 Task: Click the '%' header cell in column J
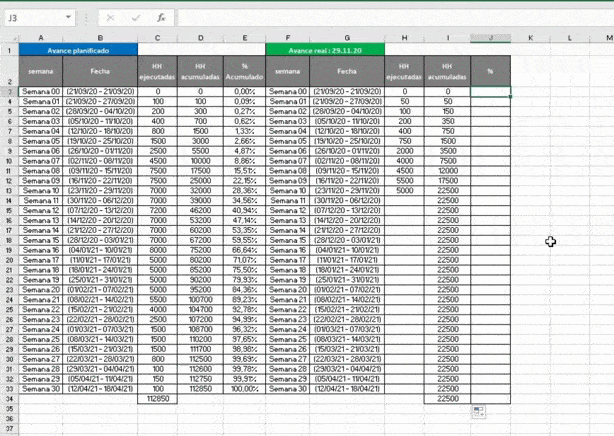coord(491,71)
